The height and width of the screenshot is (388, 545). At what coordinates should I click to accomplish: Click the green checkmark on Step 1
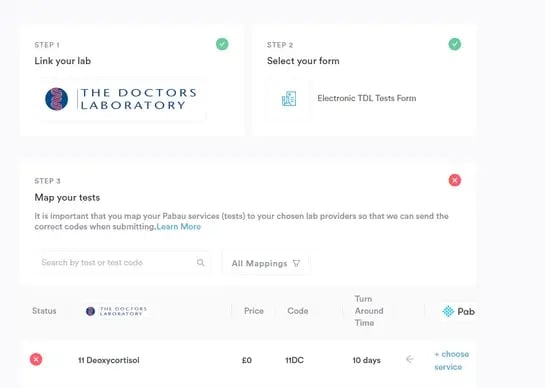point(222,44)
